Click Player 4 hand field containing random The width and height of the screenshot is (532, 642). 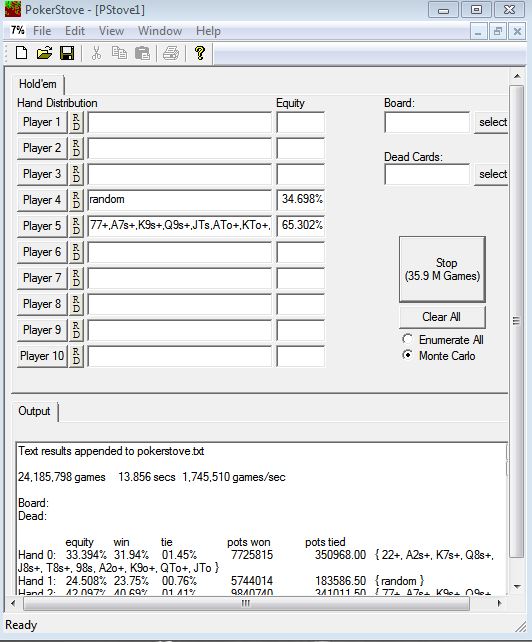point(179,200)
